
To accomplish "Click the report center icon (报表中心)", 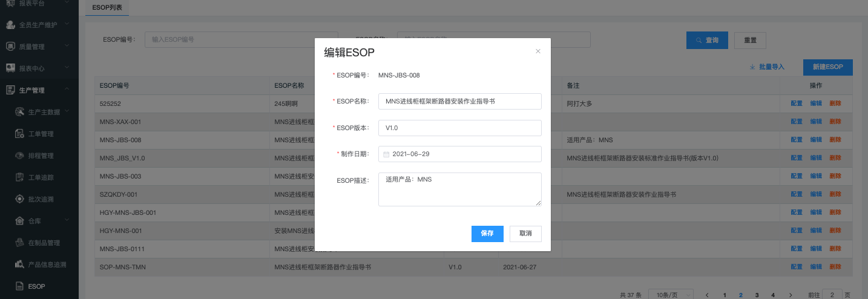I will point(10,68).
